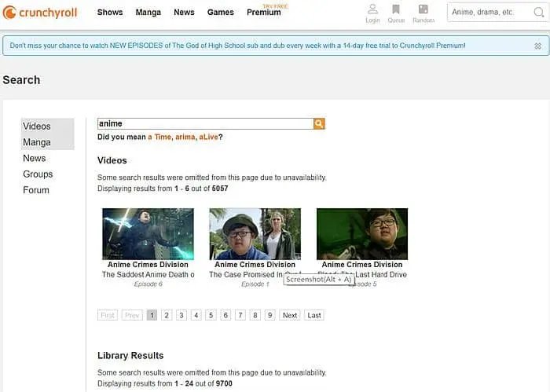Screen dimensions: 550x392
Task: Follow the 'aLive' suggestion link
Action: pyautogui.click(x=209, y=137)
